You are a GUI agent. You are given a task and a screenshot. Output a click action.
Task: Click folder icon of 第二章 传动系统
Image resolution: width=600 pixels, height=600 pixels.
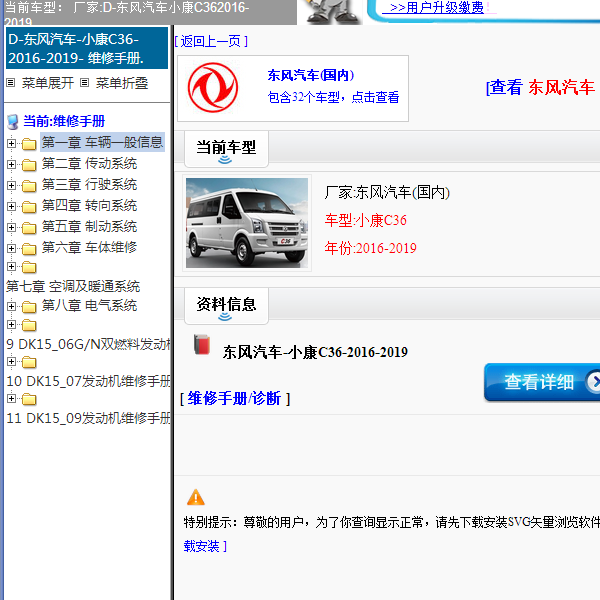29,165
